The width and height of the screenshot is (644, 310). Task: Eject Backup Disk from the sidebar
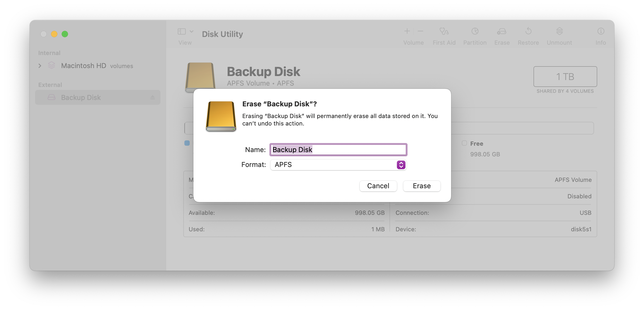click(152, 98)
